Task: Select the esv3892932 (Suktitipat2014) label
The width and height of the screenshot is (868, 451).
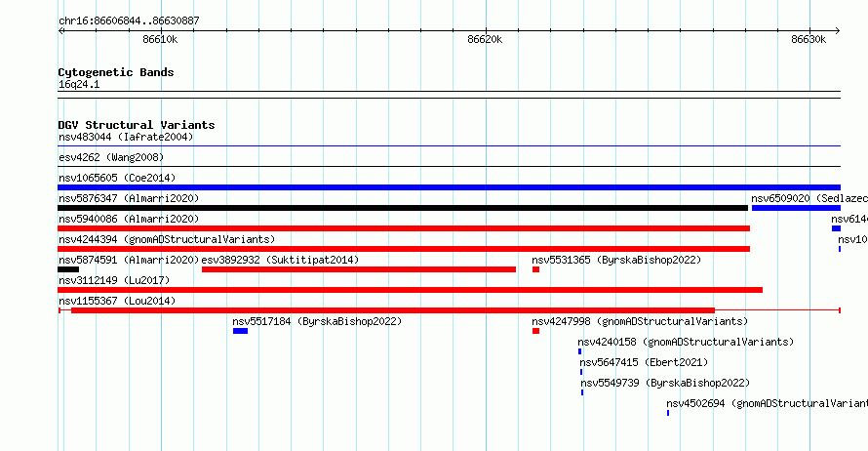Action: point(280,260)
